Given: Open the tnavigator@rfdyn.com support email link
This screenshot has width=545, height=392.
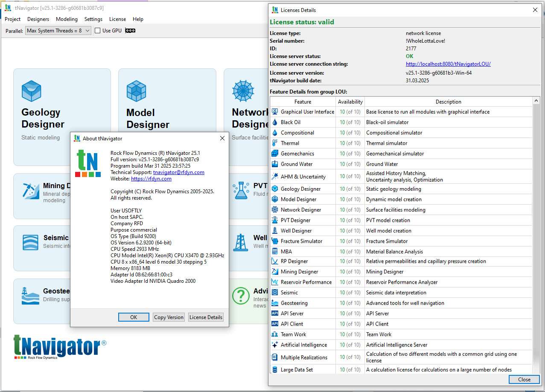Looking at the screenshot, I should click(x=178, y=172).
